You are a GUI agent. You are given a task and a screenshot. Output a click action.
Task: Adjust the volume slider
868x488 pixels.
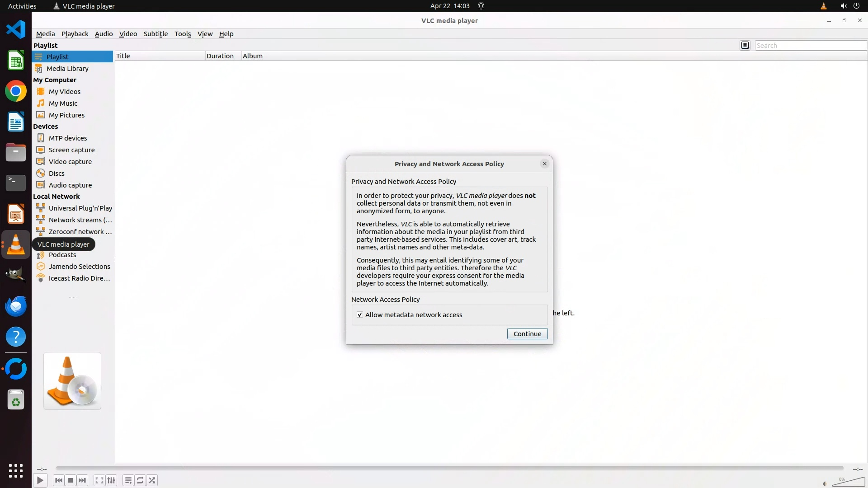pyautogui.click(x=848, y=482)
